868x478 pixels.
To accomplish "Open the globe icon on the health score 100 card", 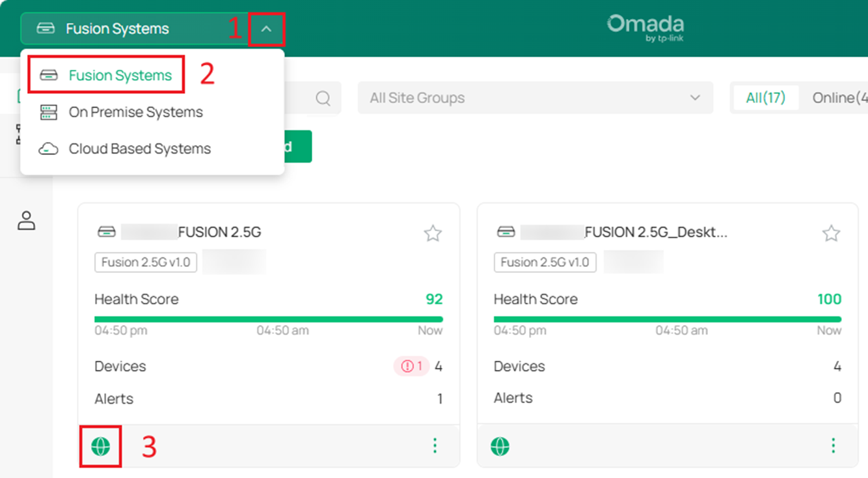I will coord(500,446).
